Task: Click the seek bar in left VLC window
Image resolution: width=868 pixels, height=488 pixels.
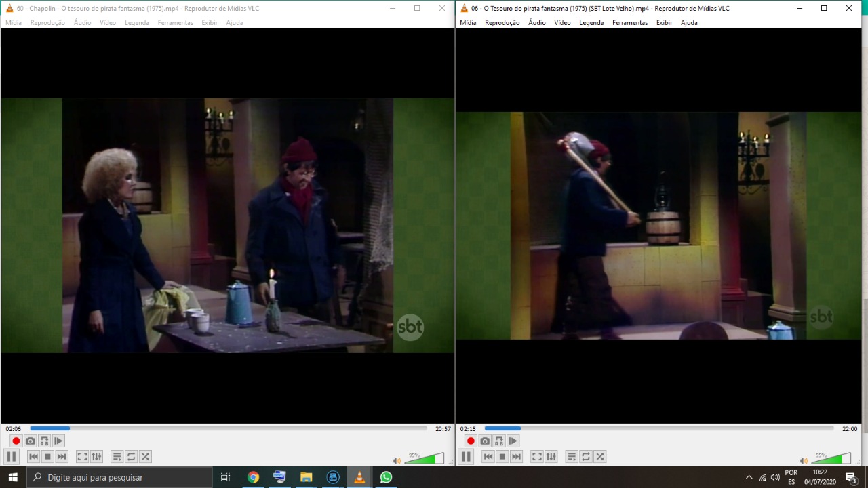Action: pyautogui.click(x=229, y=428)
